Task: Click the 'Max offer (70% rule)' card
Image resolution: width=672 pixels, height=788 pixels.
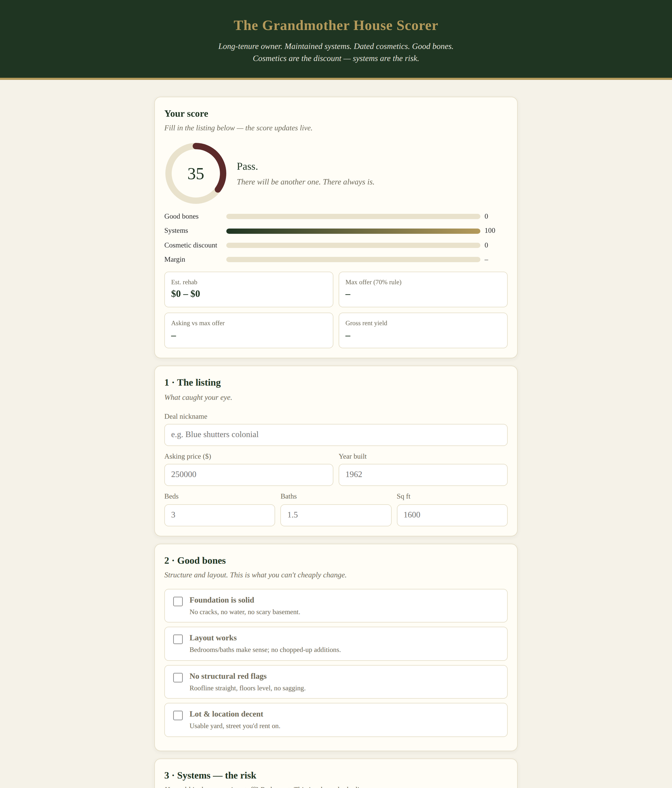Action: [423, 289]
